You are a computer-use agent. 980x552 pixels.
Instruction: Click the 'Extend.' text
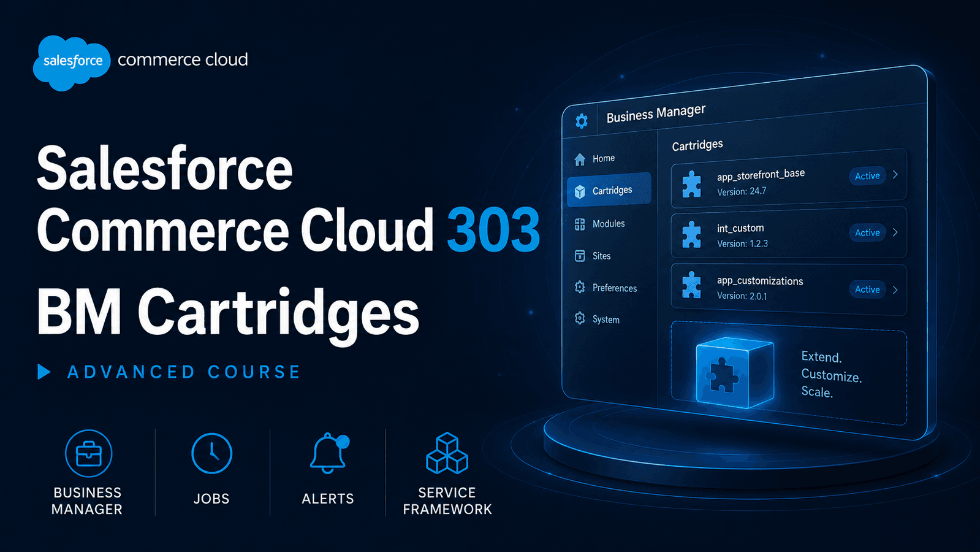pos(822,357)
